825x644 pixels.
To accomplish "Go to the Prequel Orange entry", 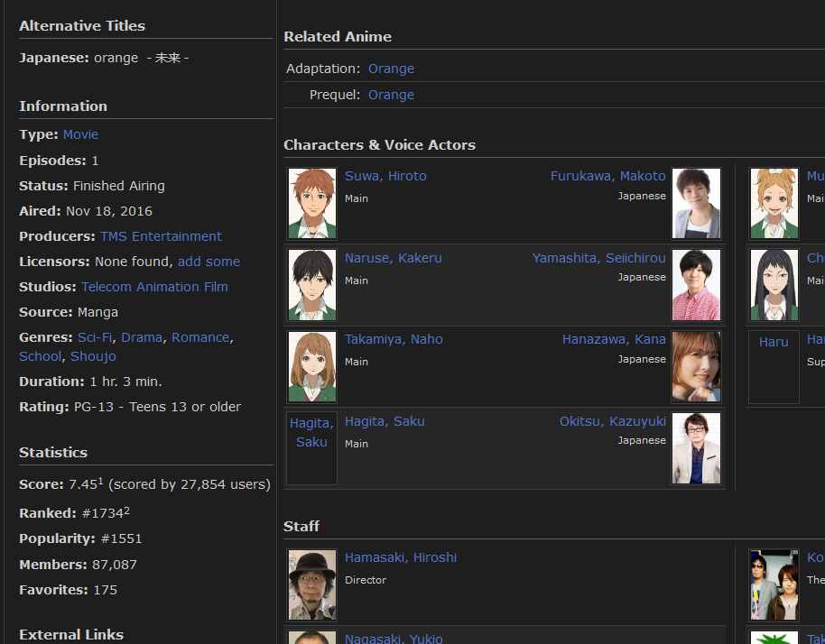I will pos(391,95).
